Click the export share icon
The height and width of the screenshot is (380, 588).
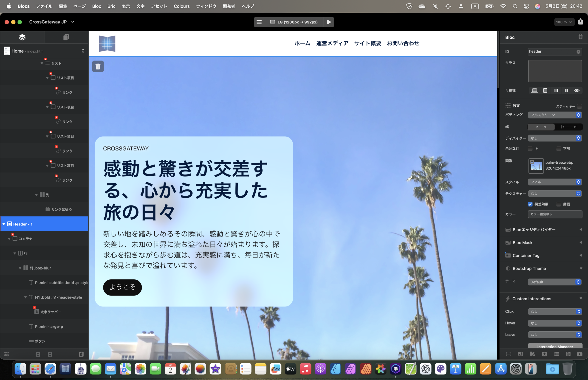580,22
